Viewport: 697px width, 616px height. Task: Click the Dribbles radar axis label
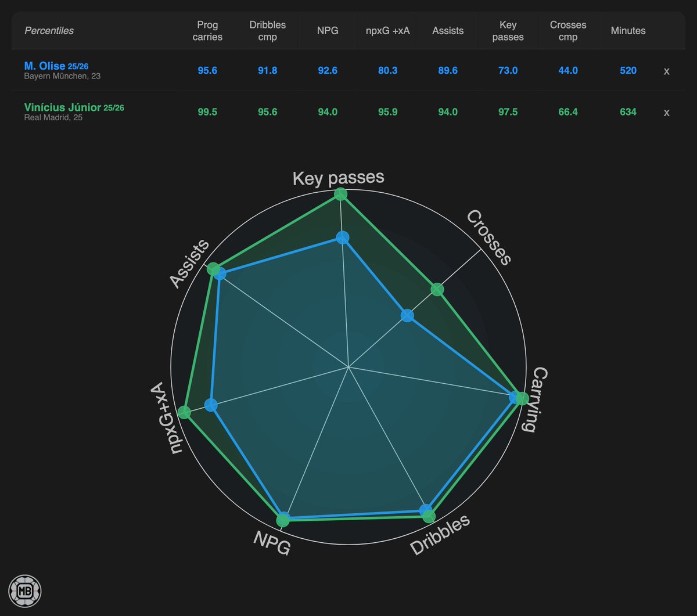pos(440,535)
